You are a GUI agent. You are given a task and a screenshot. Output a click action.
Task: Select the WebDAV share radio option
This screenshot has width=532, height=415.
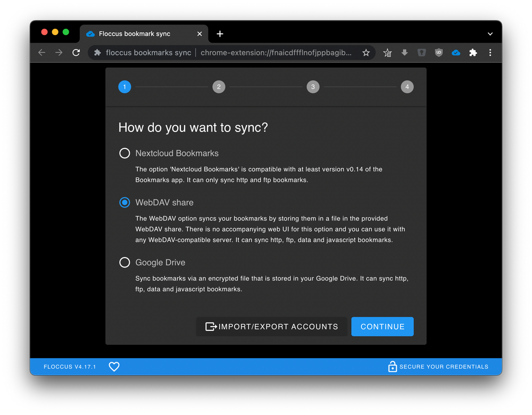(x=124, y=203)
